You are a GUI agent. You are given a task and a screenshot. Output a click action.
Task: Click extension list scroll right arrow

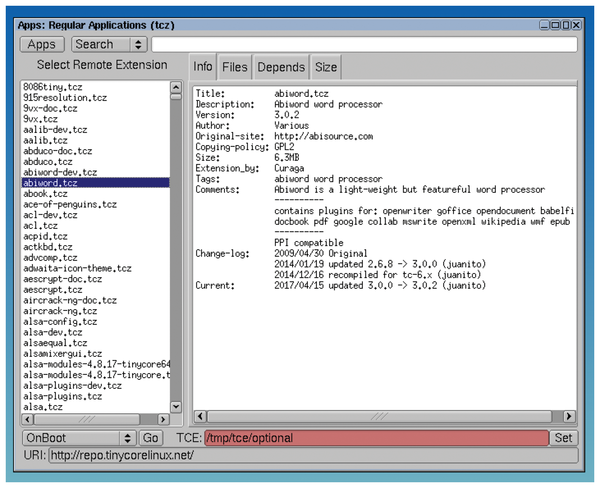click(163, 419)
